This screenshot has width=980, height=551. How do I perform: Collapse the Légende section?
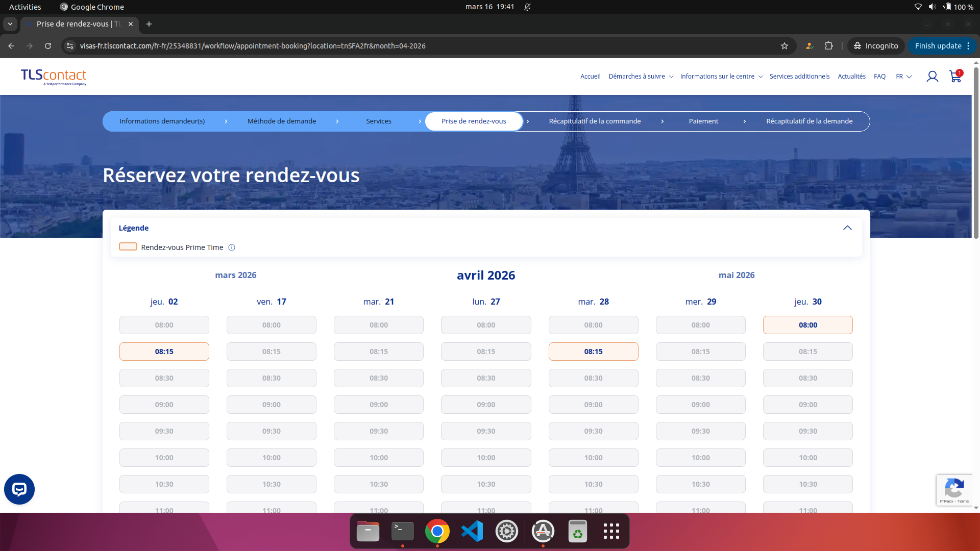pos(848,228)
